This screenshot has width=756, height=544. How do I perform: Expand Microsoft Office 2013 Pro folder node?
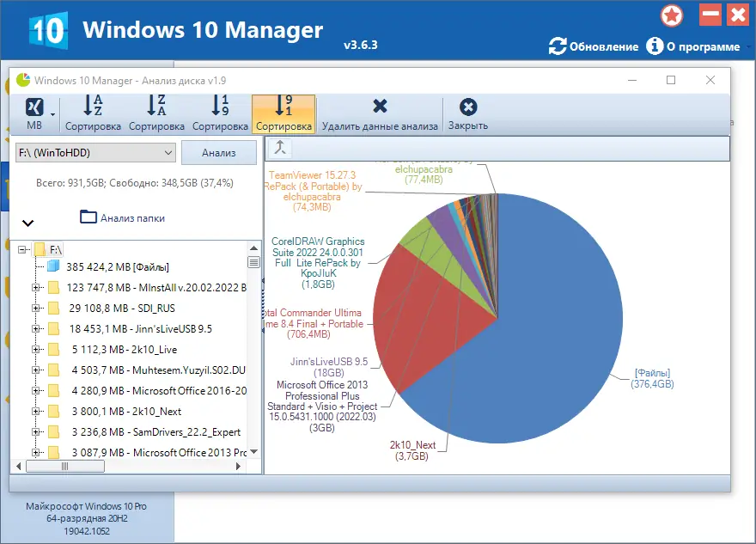36,452
